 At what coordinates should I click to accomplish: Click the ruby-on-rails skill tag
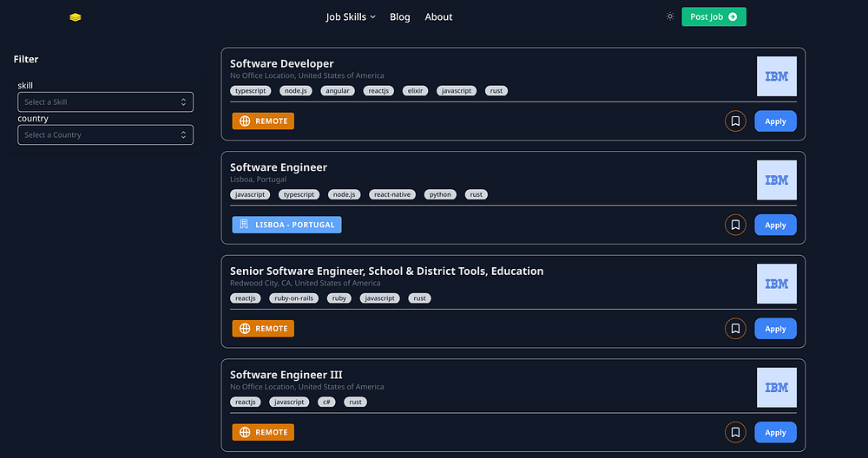coord(292,298)
